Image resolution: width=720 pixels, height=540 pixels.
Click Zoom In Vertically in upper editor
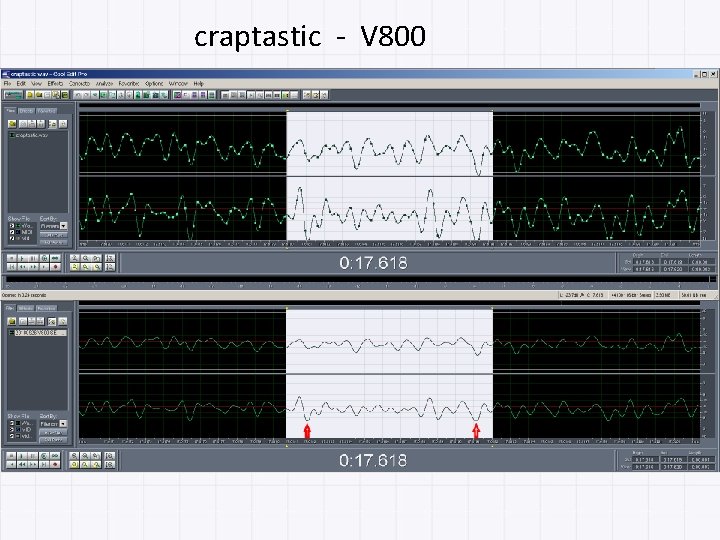[110, 258]
